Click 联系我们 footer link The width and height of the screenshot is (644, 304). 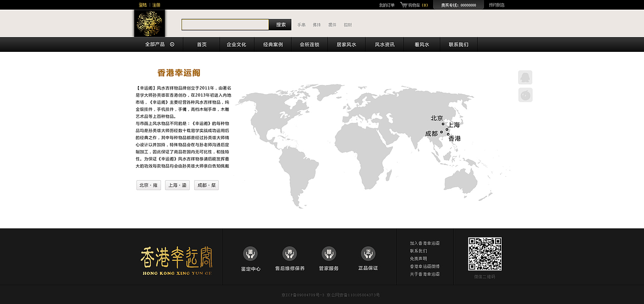point(418,251)
